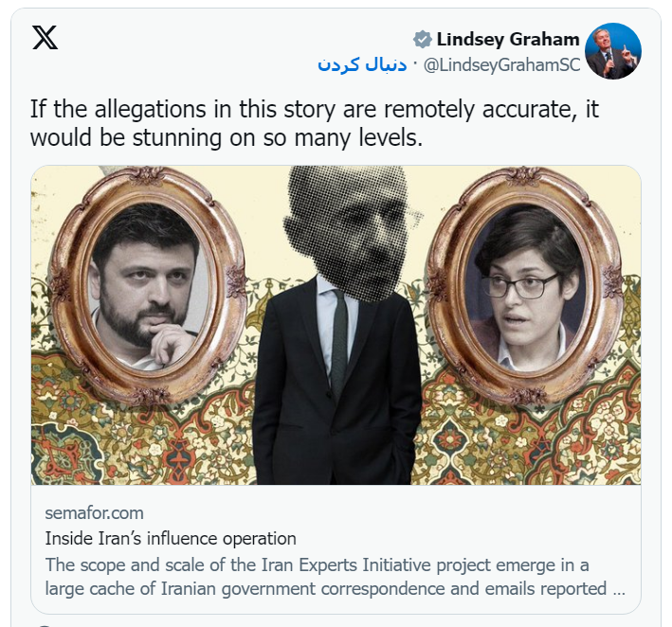The width and height of the screenshot is (672, 627).
Task: Open the semafor article preview image
Action: pyautogui.click(x=336, y=325)
